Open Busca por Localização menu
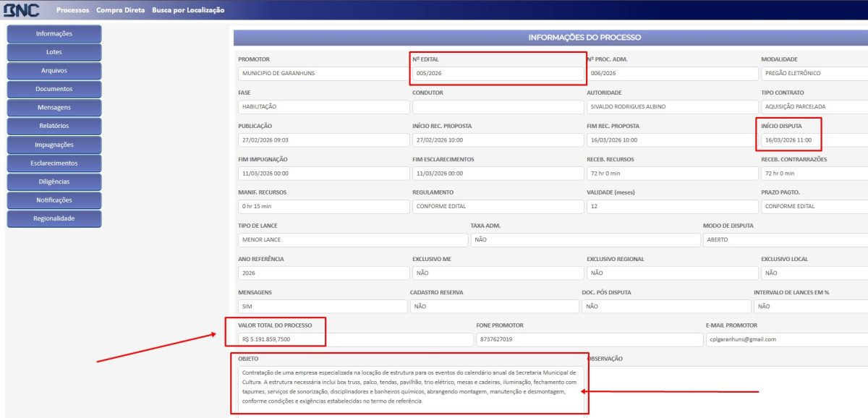Screen dimensions: 868x418 [188, 10]
